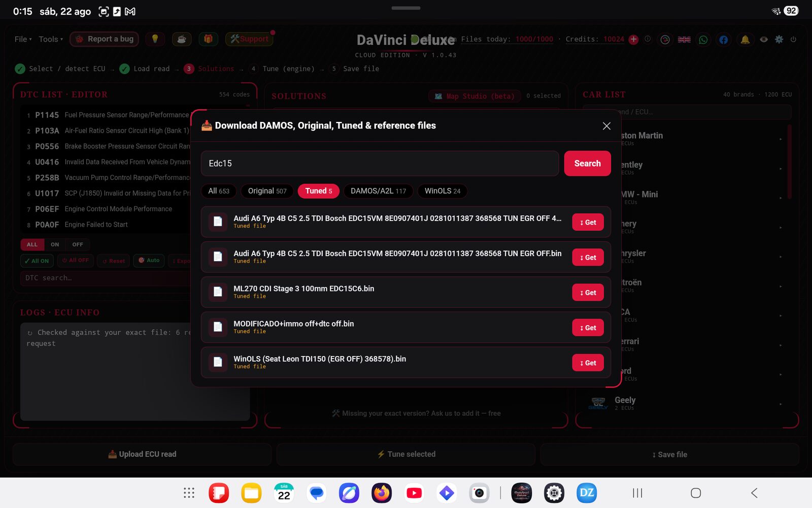Expand the Geely brand row arrow
This screenshot has height=508, width=812.
[x=781, y=404]
